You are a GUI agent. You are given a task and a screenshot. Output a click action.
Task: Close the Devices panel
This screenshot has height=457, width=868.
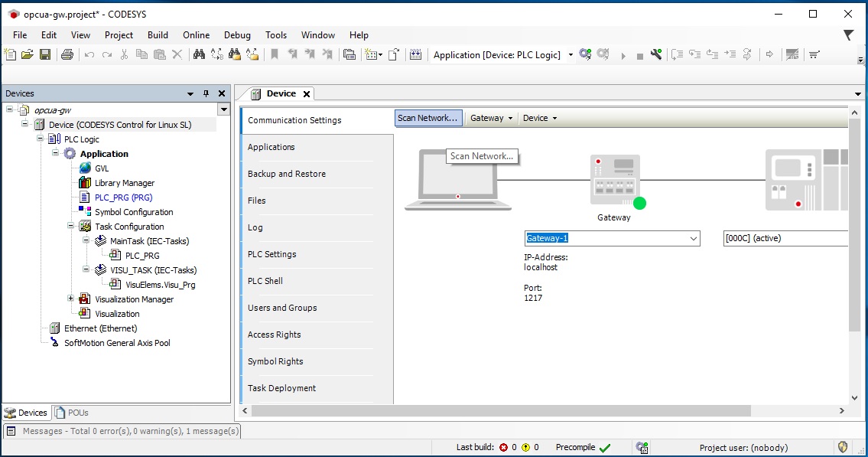[x=222, y=93]
